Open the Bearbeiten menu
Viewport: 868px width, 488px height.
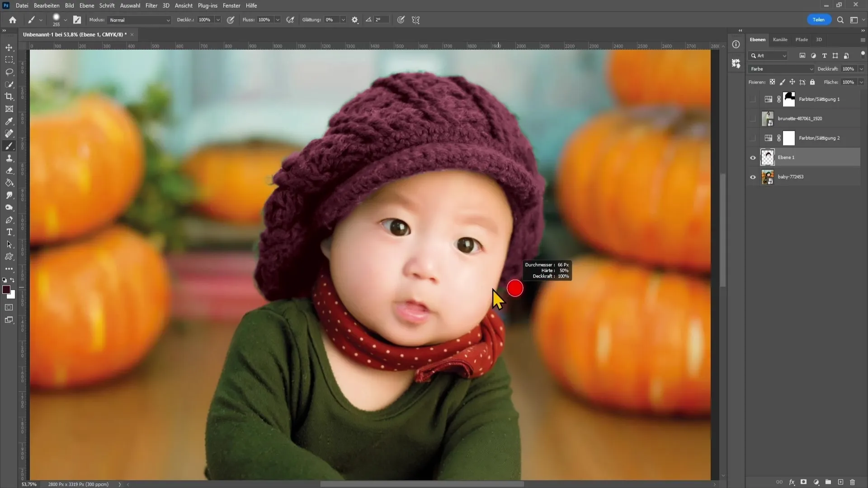(x=47, y=5)
